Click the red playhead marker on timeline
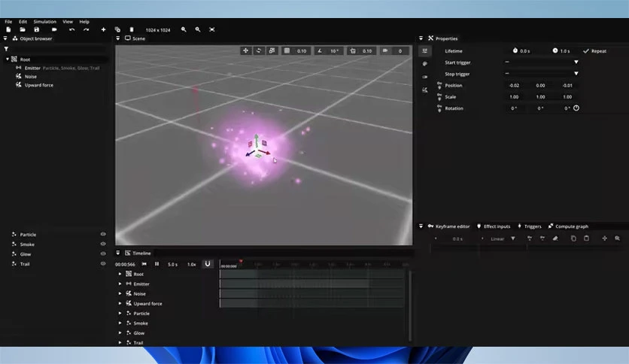 (241, 262)
